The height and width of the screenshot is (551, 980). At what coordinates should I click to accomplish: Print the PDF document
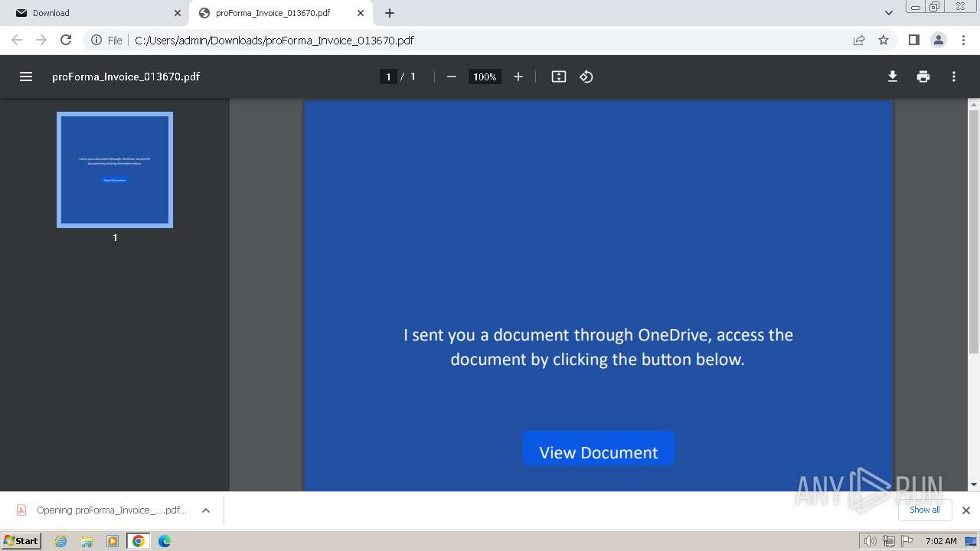tap(923, 77)
